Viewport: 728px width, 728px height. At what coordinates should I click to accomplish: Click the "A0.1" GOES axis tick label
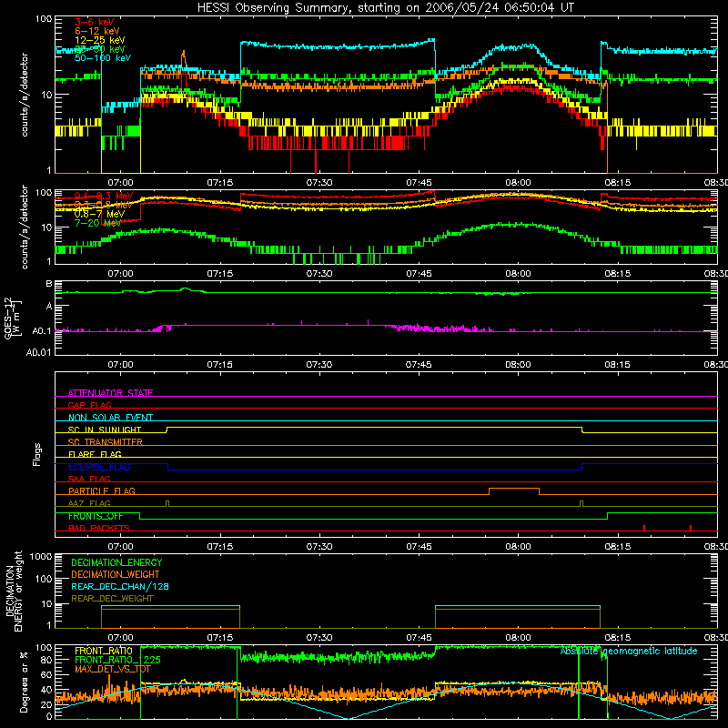tap(42, 330)
